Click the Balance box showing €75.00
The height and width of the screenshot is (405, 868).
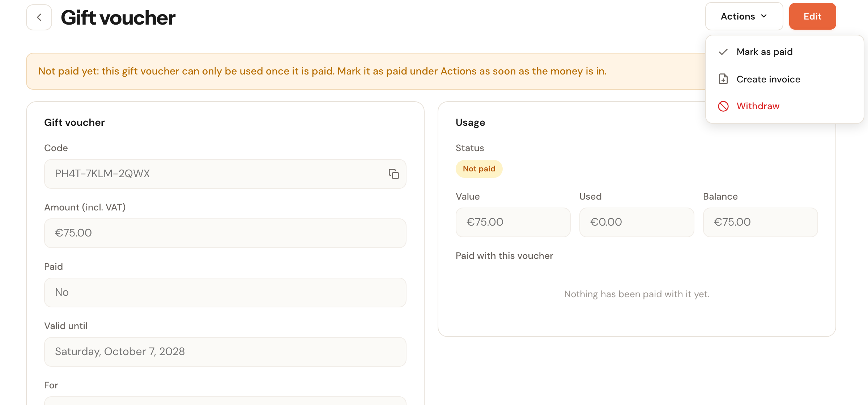tap(760, 222)
